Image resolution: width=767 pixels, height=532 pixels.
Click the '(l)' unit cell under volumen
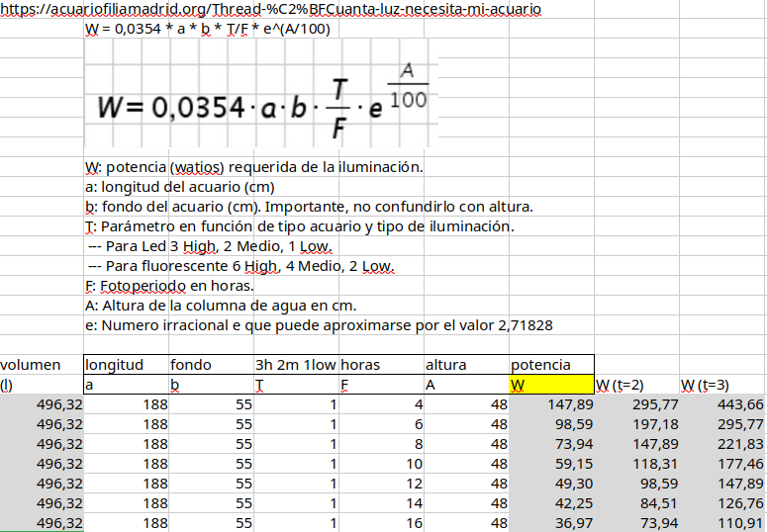pos(42,385)
